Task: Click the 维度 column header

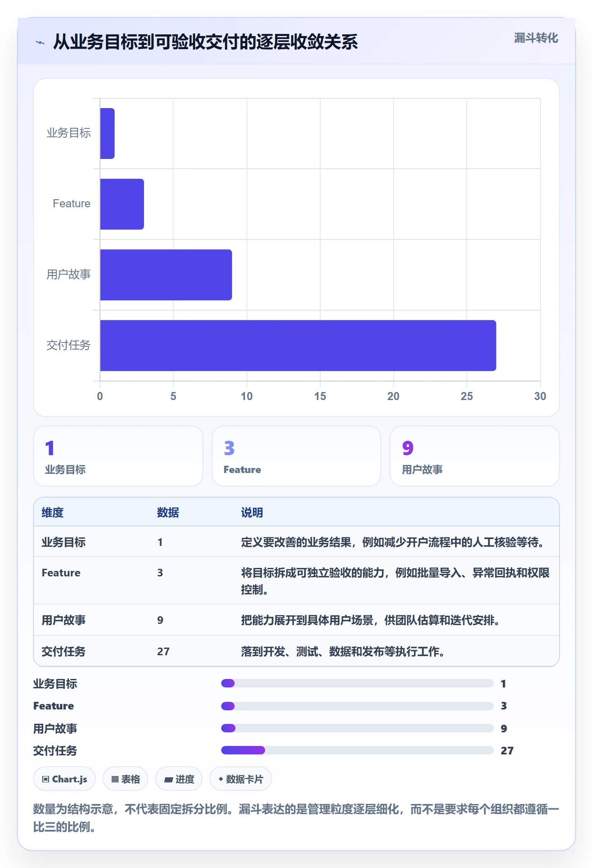Action: pyautogui.click(x=53, y=512)
